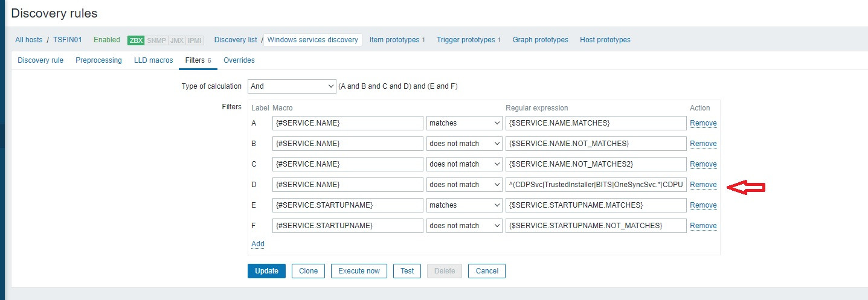
Task: Click the Test button
Action: (407, 271)
